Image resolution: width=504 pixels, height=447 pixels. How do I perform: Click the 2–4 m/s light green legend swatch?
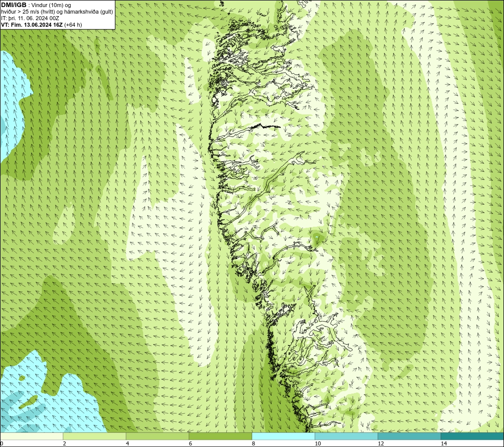tap(95, 436)
